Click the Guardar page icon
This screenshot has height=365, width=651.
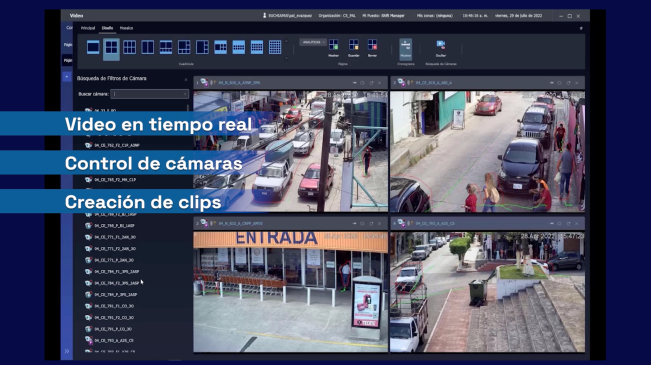(354, 48)
